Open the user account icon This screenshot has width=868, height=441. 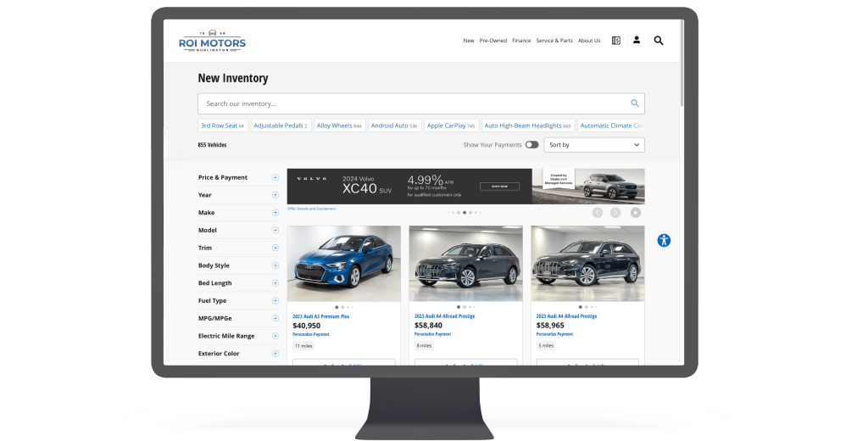[x=637, y=40]
